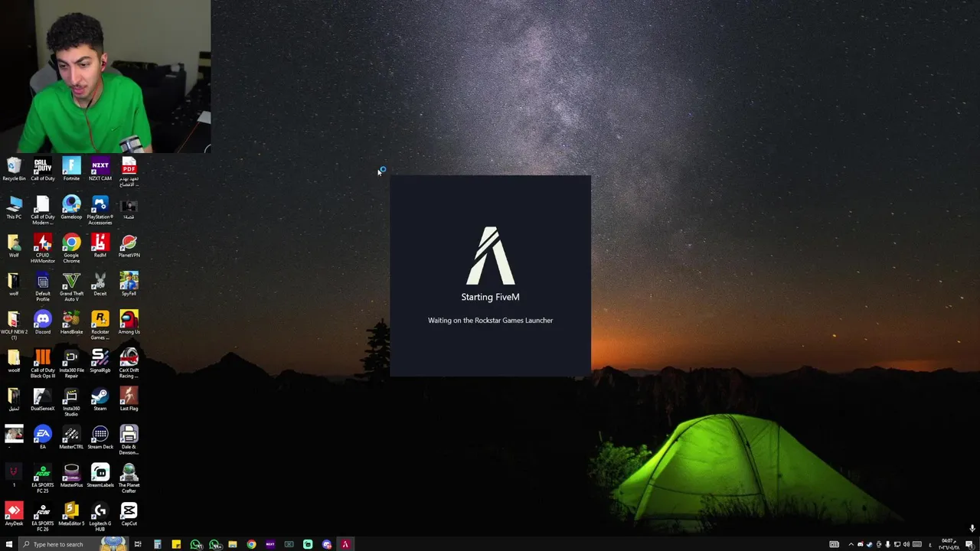This screenshot has width=980, height=551.
Task: Open the woolf folder on desktop
Action: pyautogui.click(x=14, y=361)
